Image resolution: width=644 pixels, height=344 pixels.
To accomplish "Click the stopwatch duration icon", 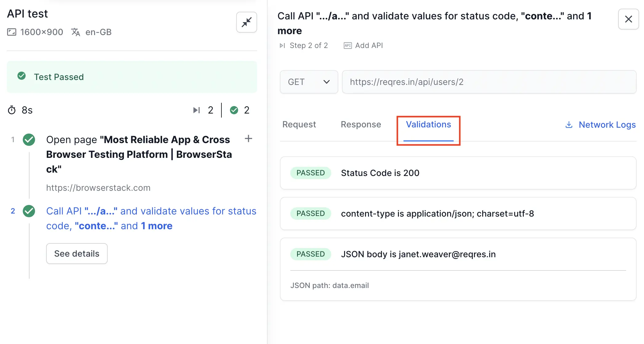I will (12, 110).
